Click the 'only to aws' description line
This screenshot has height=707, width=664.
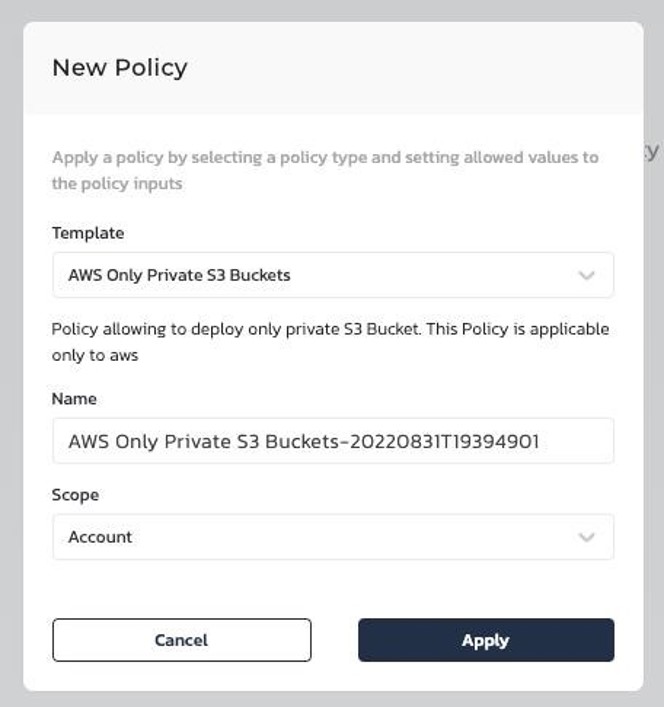pyautogui.click(x=95, y=355)
